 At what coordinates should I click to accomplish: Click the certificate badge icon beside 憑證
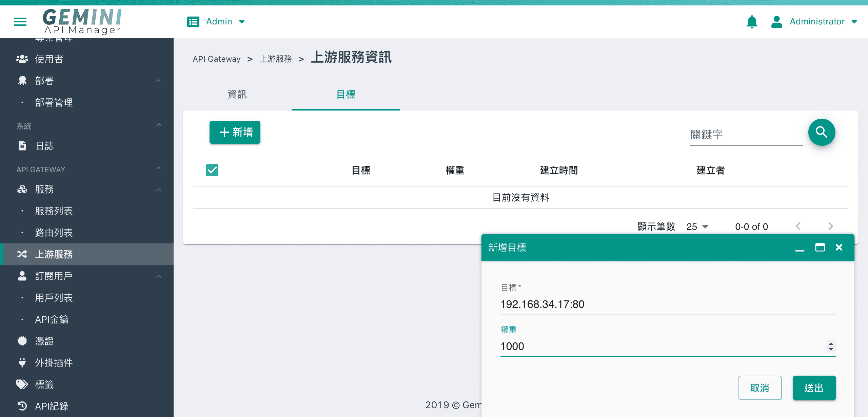(22, 341)
